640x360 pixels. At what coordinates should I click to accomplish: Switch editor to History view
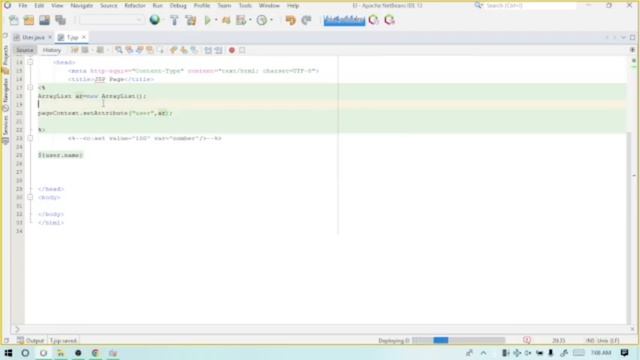click(x=51, y=50)
